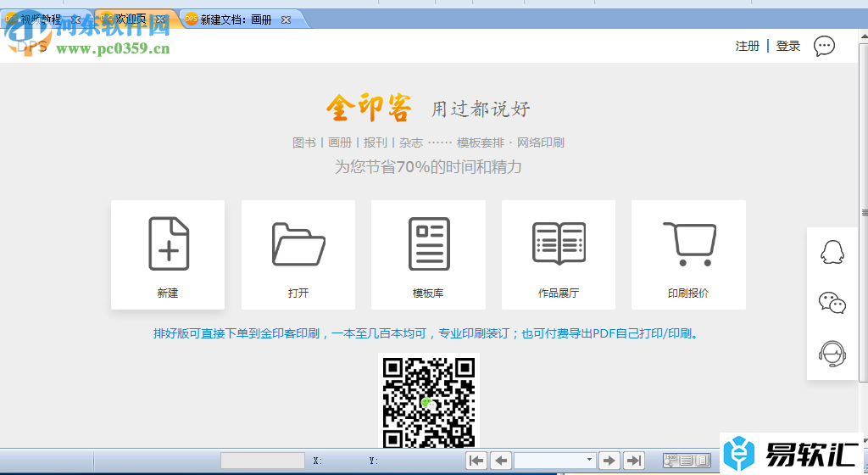Click the zoom 100 magnifier icon
The width and height of the screenshot is (868, 475).
670,461
